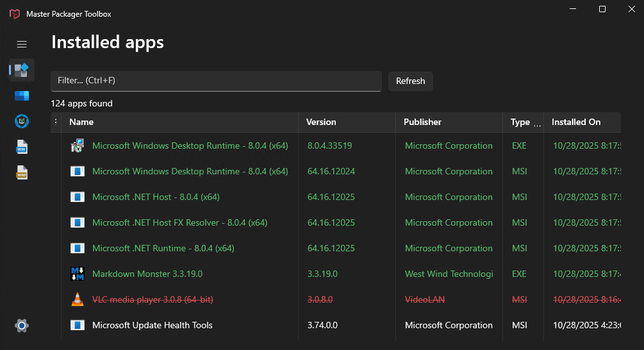Click version 64.16.12024 cell
This screenshot has width=644, height=350.
pyautogui.click(x=331, y=171)
